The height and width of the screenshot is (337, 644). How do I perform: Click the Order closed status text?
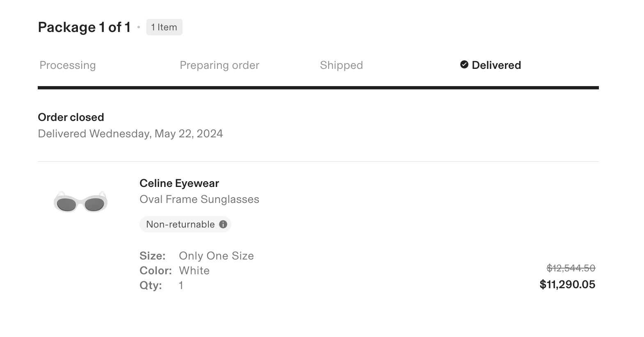click(x=71, y=117)
